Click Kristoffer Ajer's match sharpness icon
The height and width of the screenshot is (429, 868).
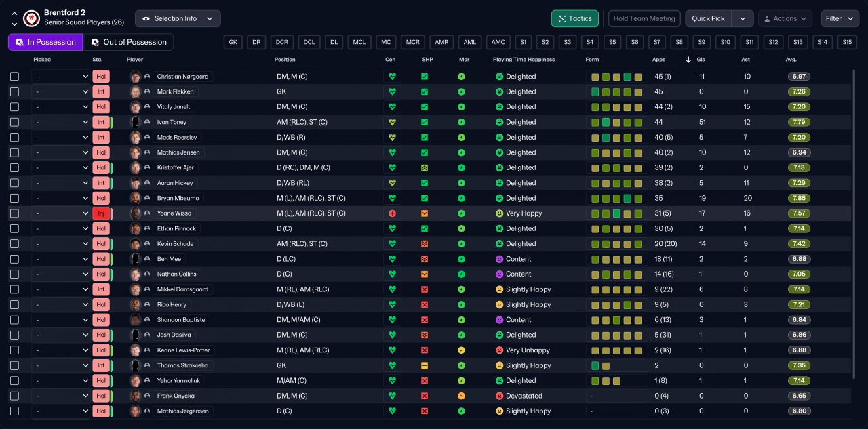pyautogui.click(x=425, y=167)
